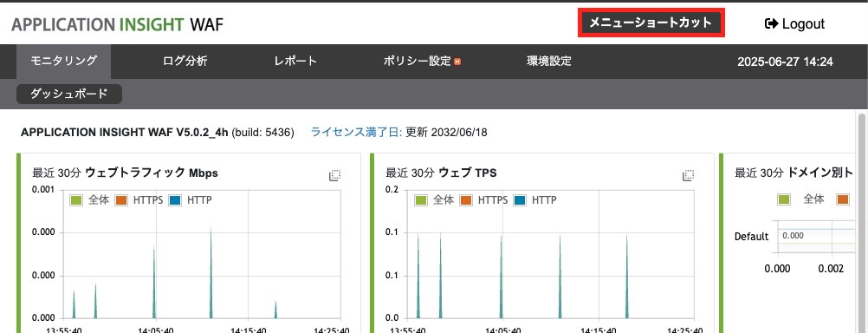Toggle the 全体 series in the TPS chart legend
Image resolution: width=868 pixels, height=333 pixels.
click(x=433, y=200)
